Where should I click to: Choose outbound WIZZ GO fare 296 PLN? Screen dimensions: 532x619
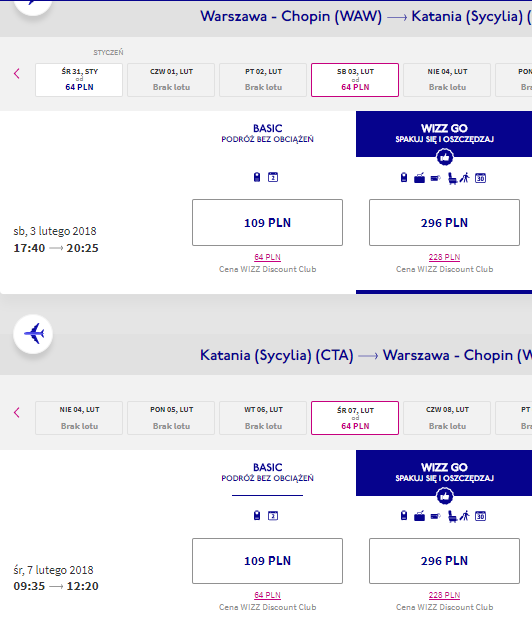[444, 223]
